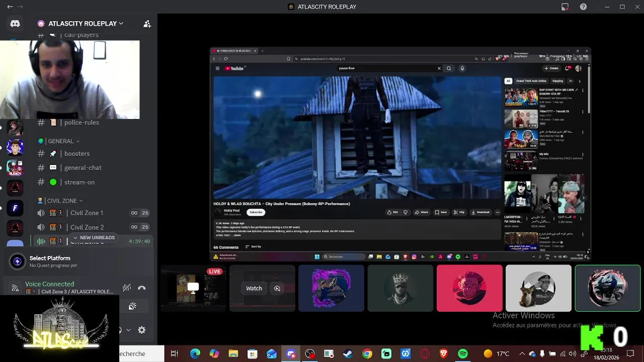This screenshot has width=644, height=362.
Task: Check the voice connection signal icon
Action: tap(15, 288)
